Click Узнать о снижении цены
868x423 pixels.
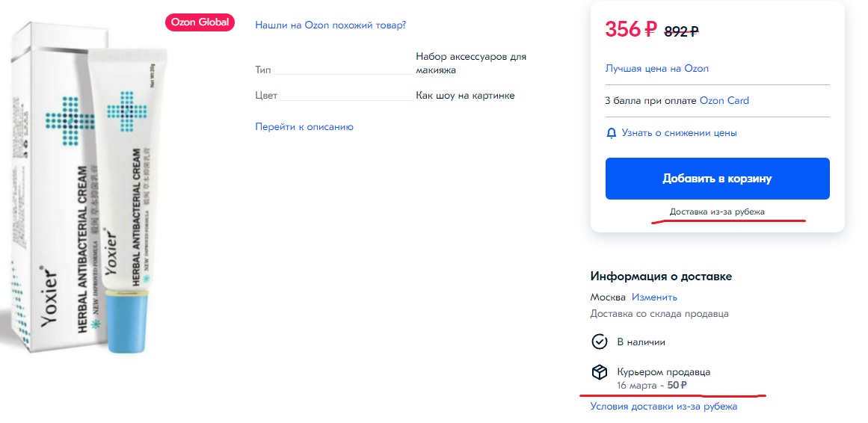pos(680,133)
